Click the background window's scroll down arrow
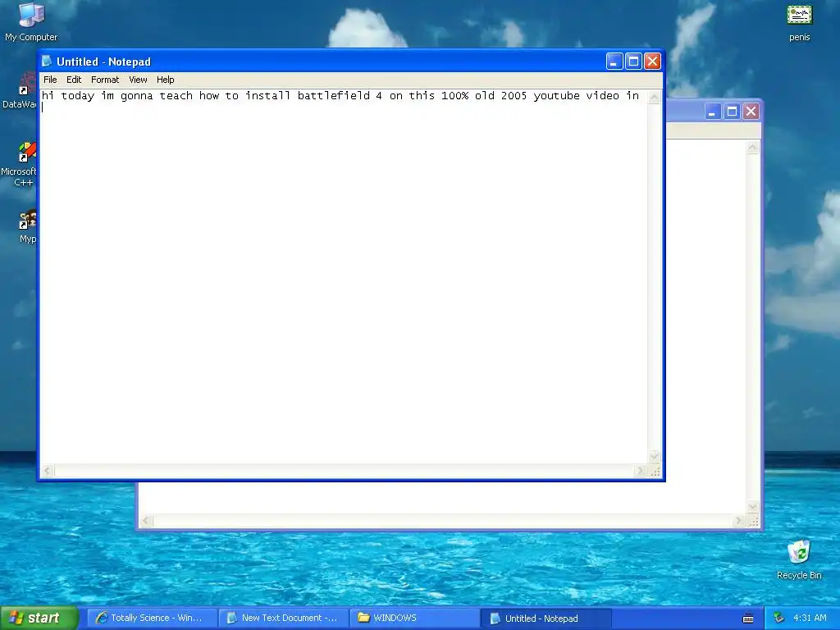 coord(753,507)
